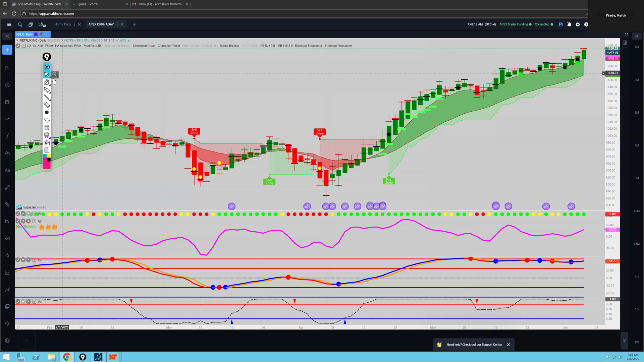Take a chart snapshot with camera icon
The height and width of the screenshot is (362, 644).
[47, 143]
